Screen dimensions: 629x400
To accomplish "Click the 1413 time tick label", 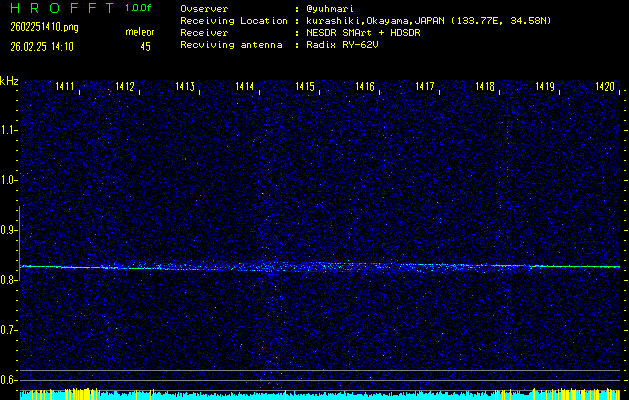I will pos(185,88).
